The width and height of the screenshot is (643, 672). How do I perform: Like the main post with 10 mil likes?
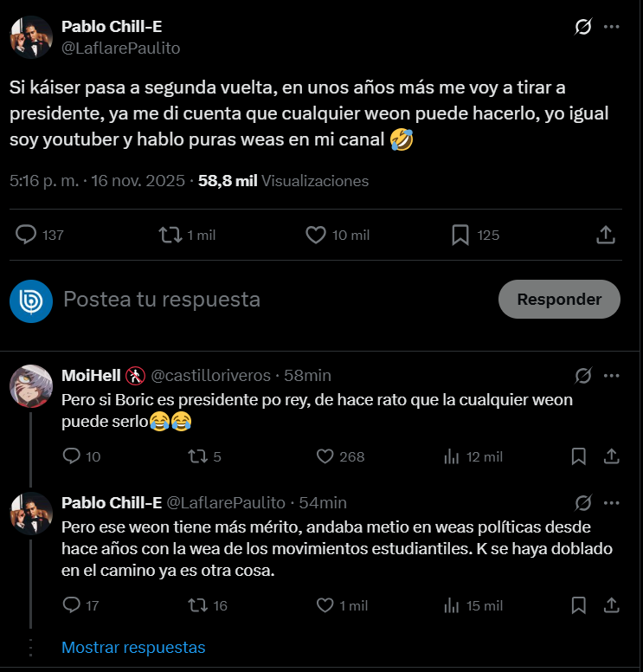pyautogui.click(x=317, y=235)
